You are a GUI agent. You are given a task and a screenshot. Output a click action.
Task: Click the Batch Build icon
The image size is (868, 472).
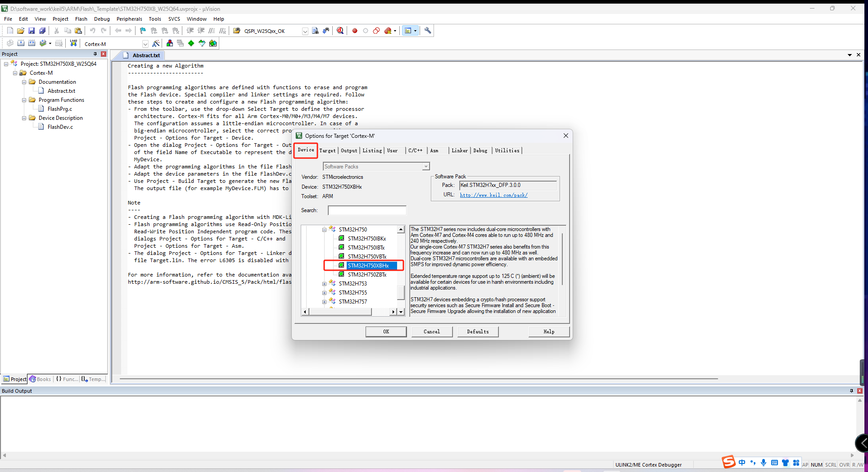43,43
